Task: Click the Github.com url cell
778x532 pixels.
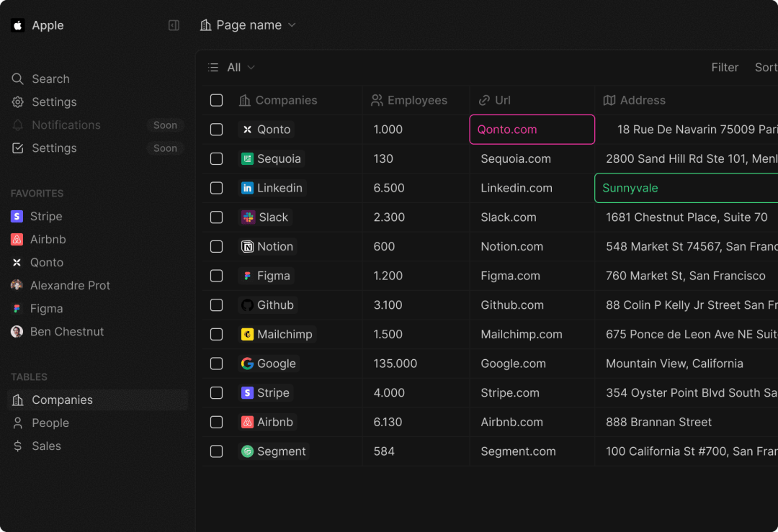Action: (x=532, y=305)
